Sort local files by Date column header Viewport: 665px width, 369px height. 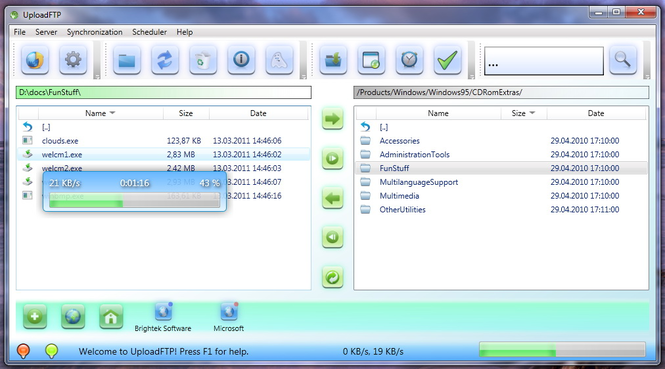click(x=258, y=113)
